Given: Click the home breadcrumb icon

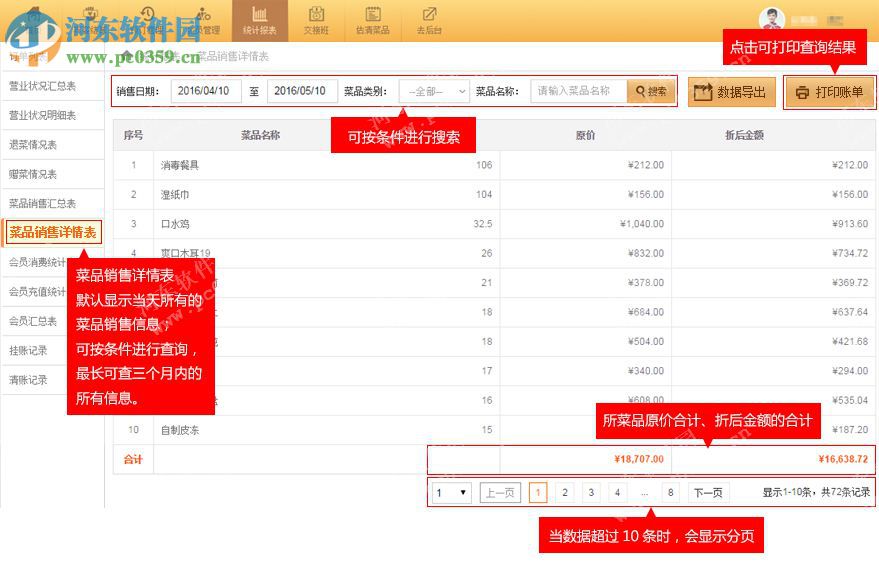Looking at the screenshot, I should [128, 56].
